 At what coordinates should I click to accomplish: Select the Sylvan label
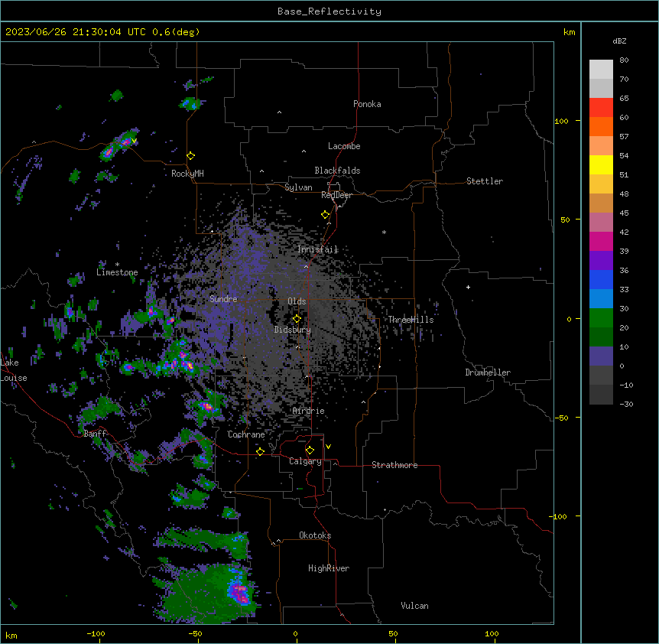[298, 187]
